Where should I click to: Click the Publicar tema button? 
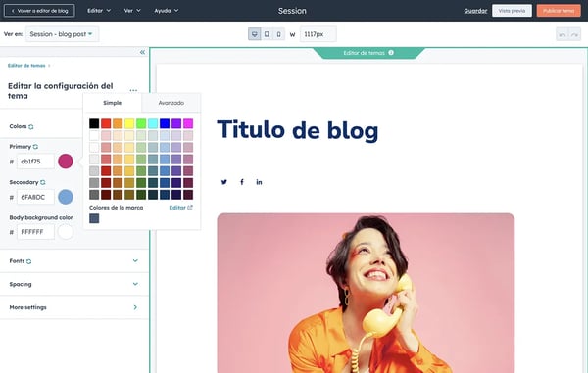coord(559,11)
